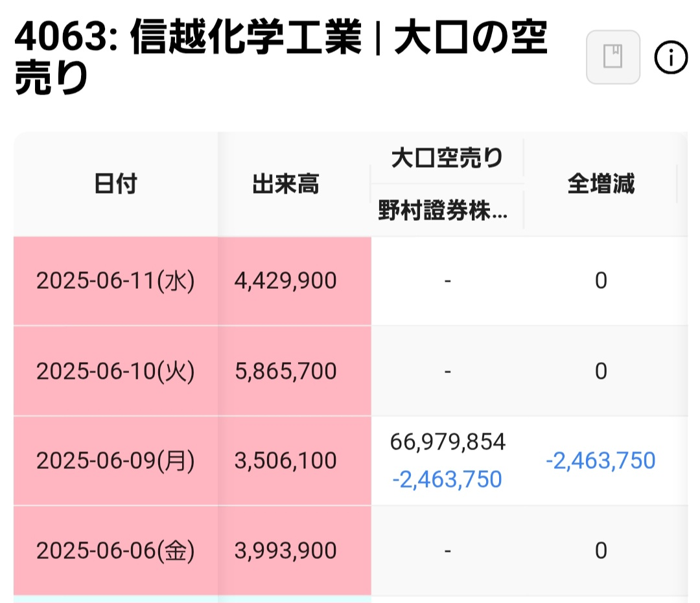Select volume value 3,506,100 for June 9
Viewport: 700px width, 603px height.
[285, 461]
